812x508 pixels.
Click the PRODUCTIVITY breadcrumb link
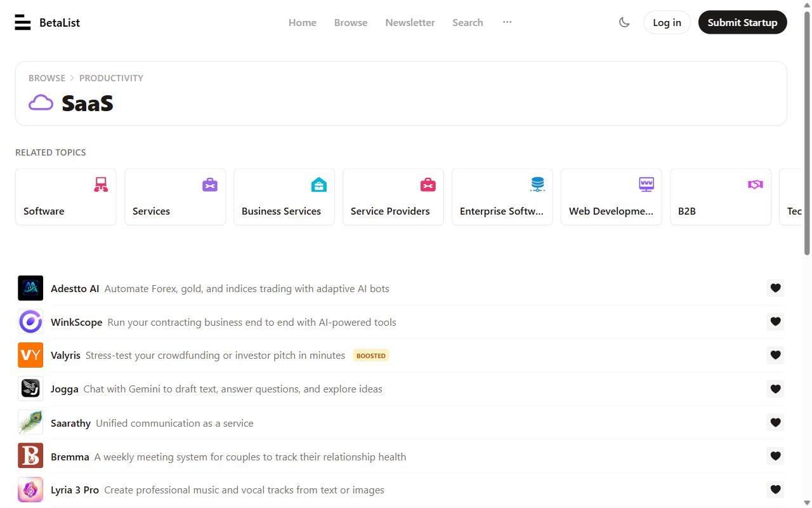point(111,78)
